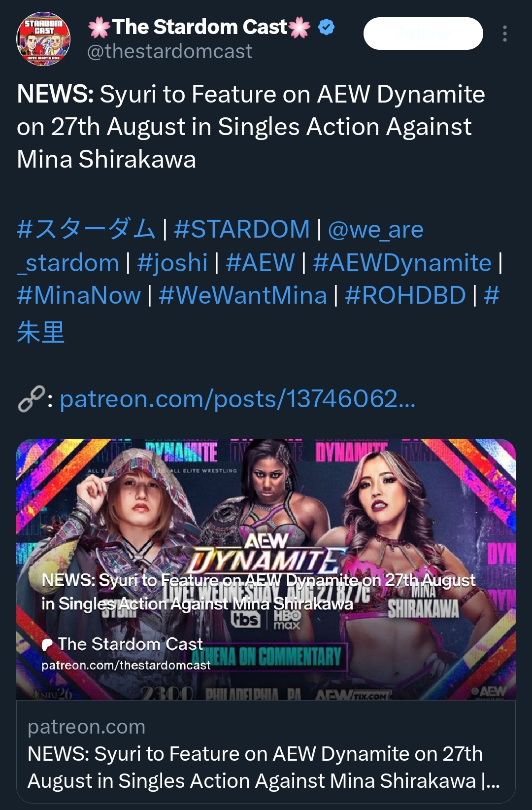Open the #AEW hashtag
The image size is (532, 810).
(x=260, y=263)
